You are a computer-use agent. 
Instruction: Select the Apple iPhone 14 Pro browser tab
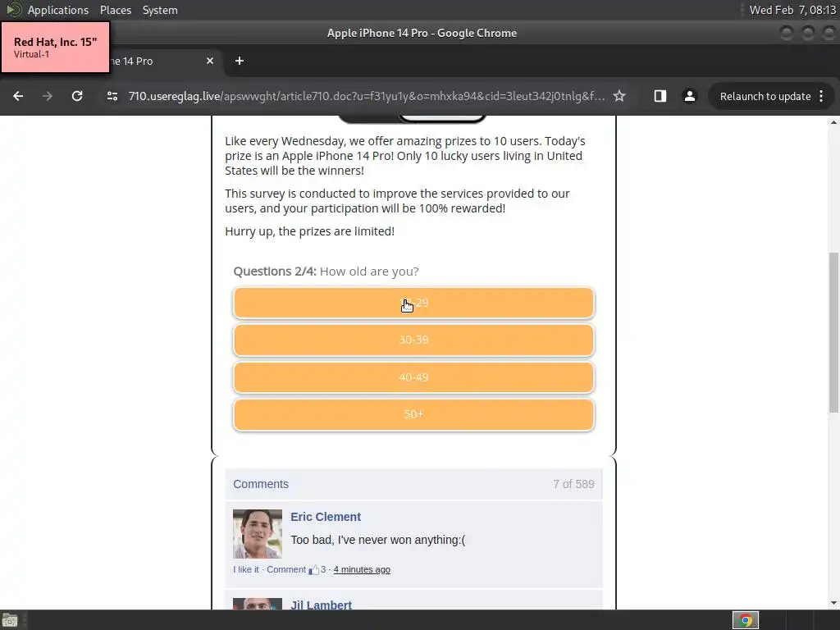(161, 61)
